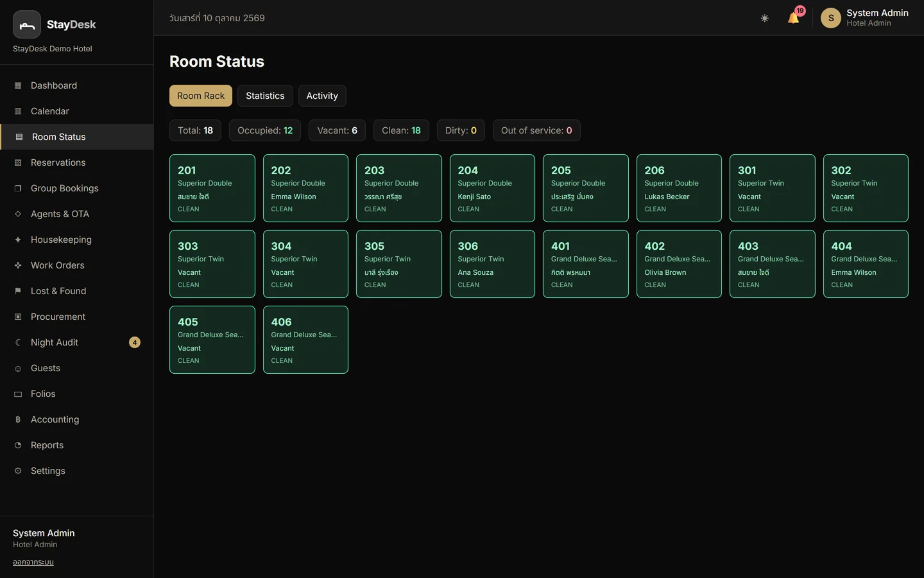Click the Guests sidebar icon
Screen dimensions: 924x578
click(18, 368)
